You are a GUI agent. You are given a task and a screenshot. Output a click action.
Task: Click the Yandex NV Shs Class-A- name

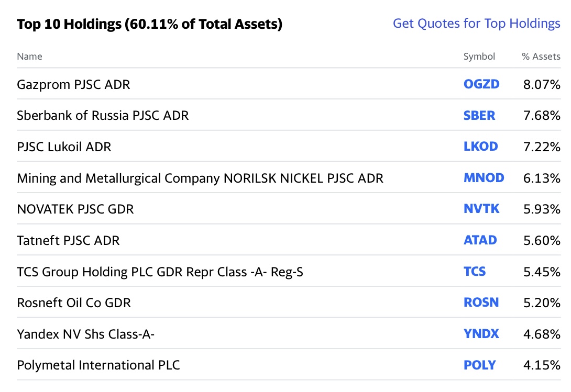tap(85, 334)
